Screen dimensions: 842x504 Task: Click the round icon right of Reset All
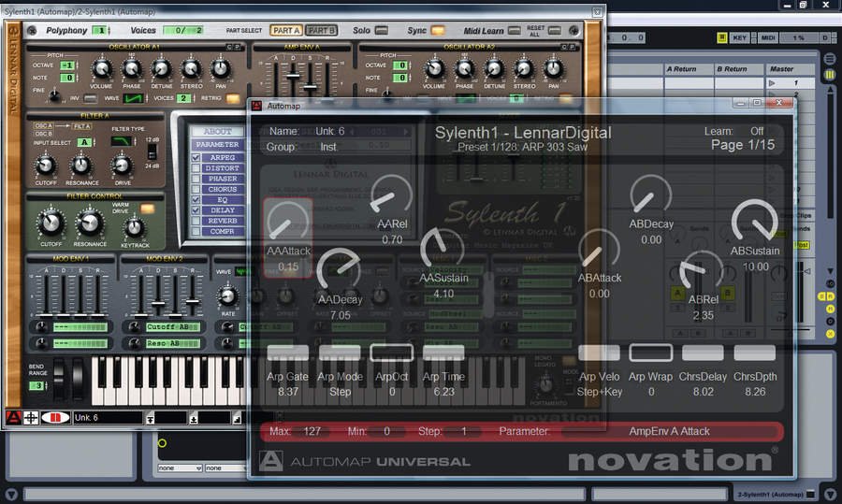click(573, 31)
